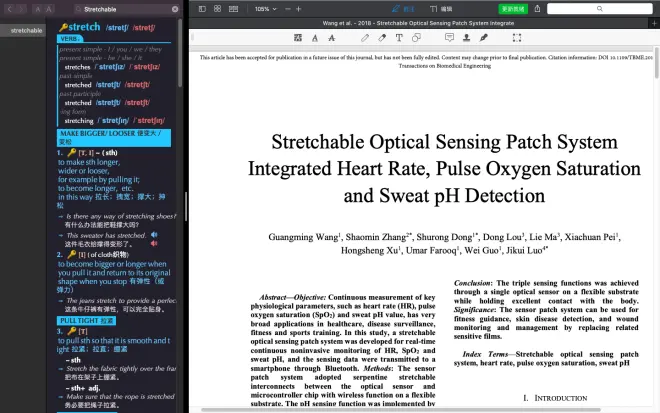This screenshot has width=660, height=413.
Task: Click the key icon beside definition 3
Action: click(x=72, y=331)
